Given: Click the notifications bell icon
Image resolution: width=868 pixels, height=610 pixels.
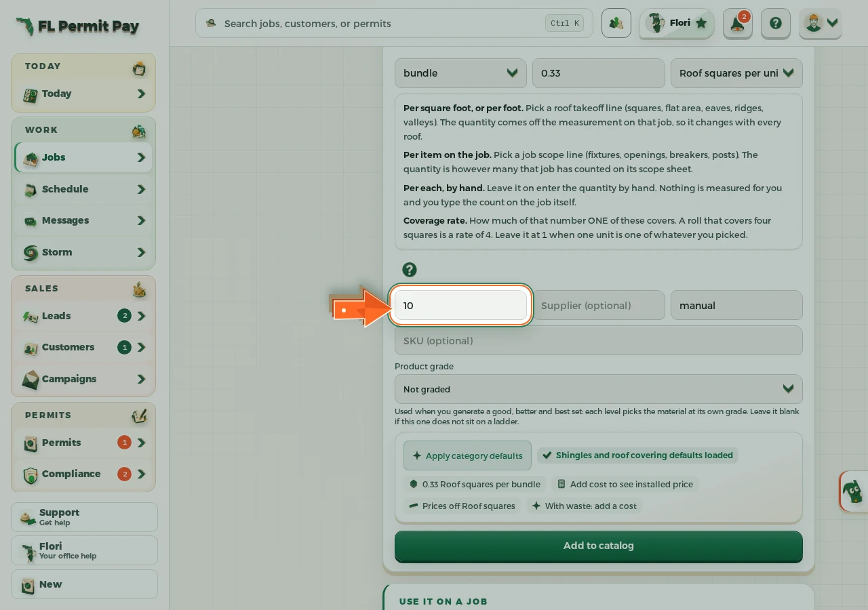Looking at the screenshot, I should [x=737, y=24].
